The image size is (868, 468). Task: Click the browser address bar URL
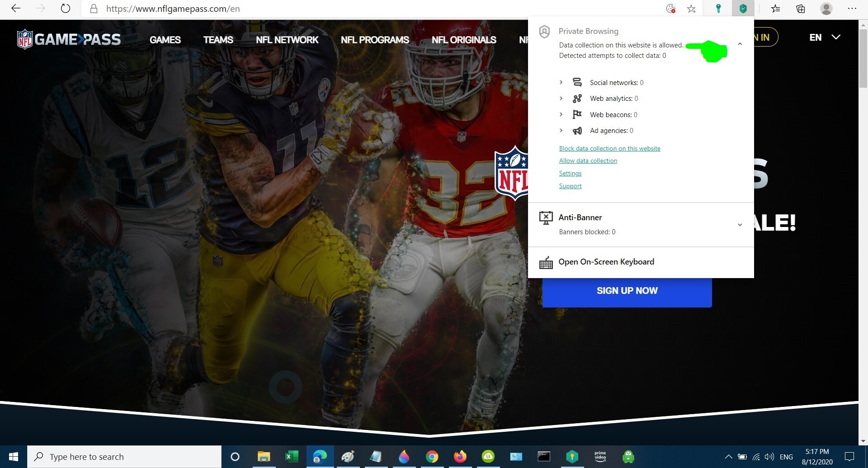pos(173,9)
